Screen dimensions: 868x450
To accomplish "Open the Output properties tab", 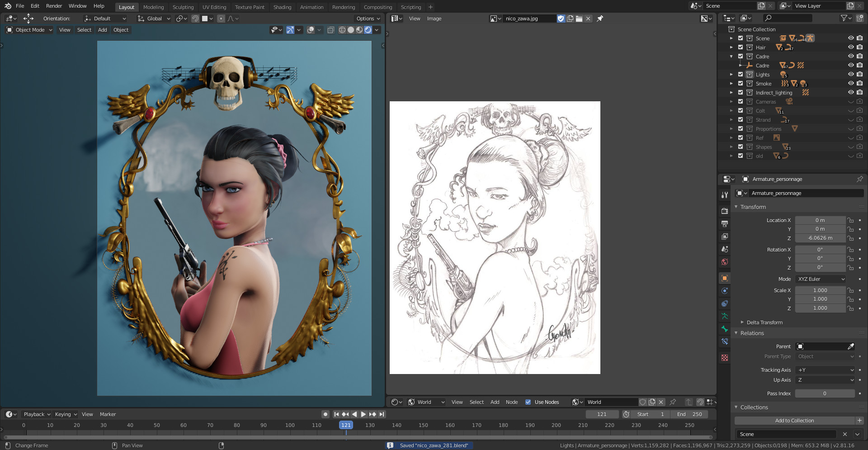I will (725, 224).
